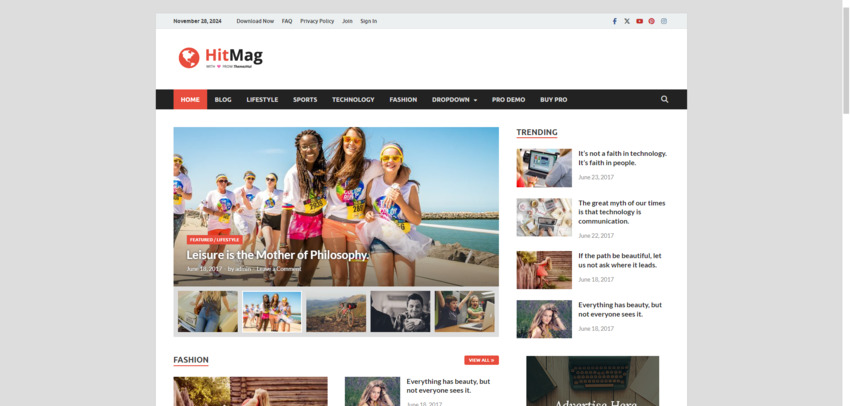Click the laptop thumbnail in Trending
Image resolution: width=850 pixels, height=406 pixels.
(544, 168)
